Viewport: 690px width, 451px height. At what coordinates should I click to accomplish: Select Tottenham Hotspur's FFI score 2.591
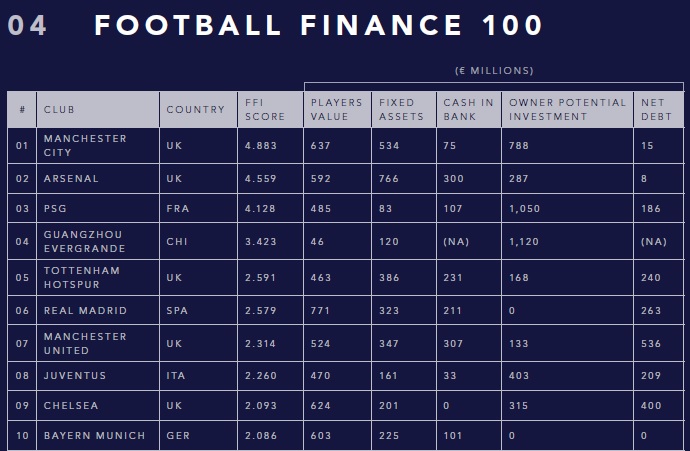[x=261, y=278]
